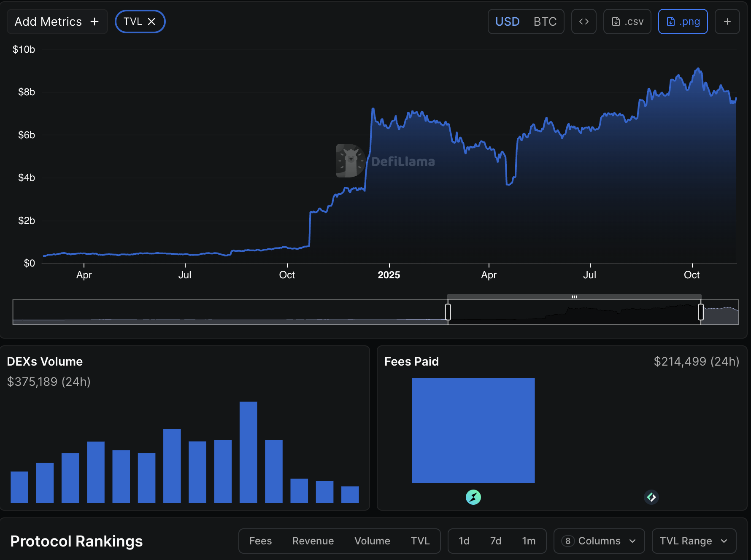Export the chart as .png
The width and height of the screenshot is (751, 560).
coord(683,22)
